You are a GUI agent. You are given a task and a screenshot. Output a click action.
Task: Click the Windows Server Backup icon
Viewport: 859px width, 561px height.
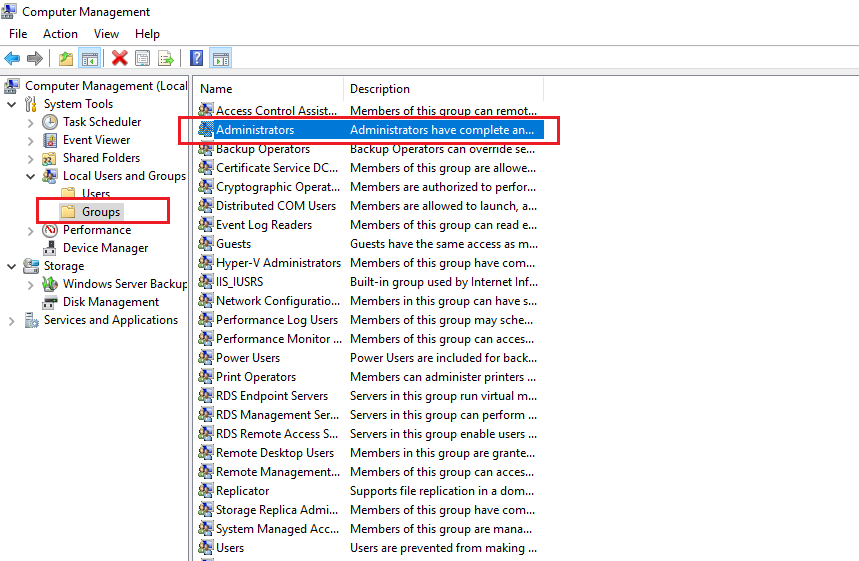tap(50, 284)
